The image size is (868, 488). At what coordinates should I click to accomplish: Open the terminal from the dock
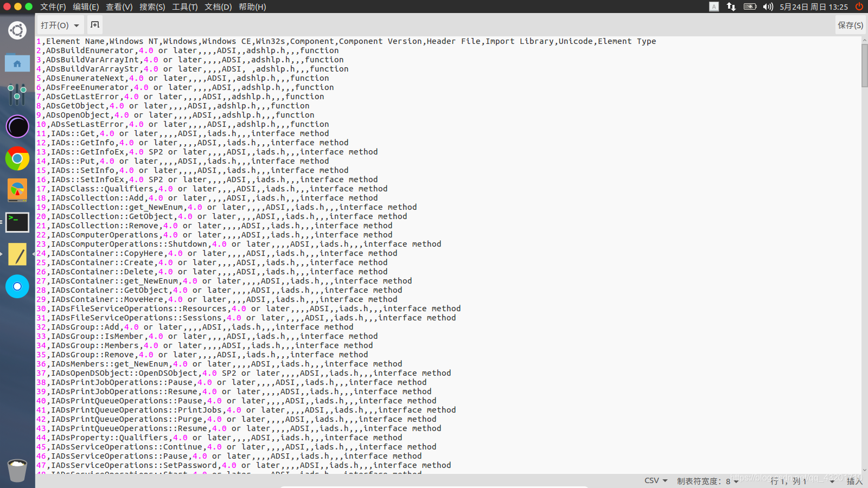coord(17,222)
